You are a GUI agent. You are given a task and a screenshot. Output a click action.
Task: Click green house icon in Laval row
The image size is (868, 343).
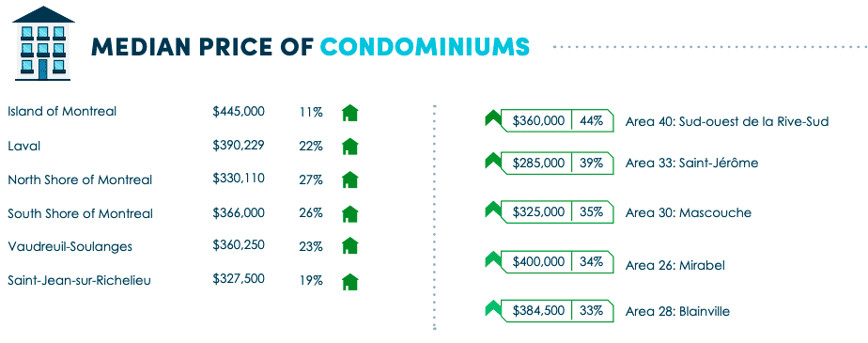click(x=349, y=147)
